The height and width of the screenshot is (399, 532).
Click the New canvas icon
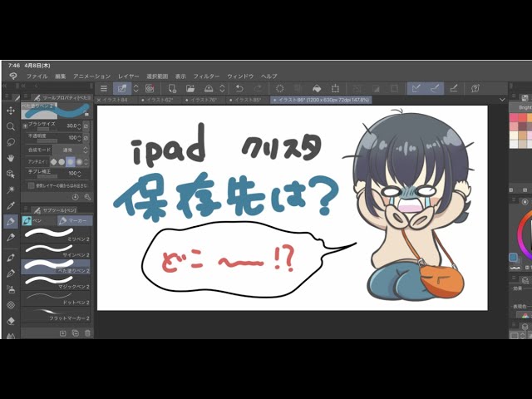(172, 89)
